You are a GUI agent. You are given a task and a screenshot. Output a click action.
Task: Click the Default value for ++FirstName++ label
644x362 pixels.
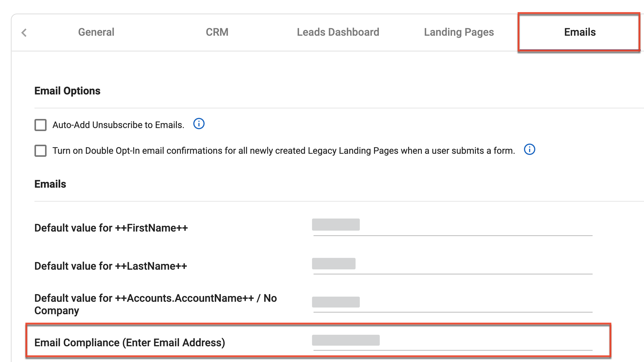pos(111,228)
